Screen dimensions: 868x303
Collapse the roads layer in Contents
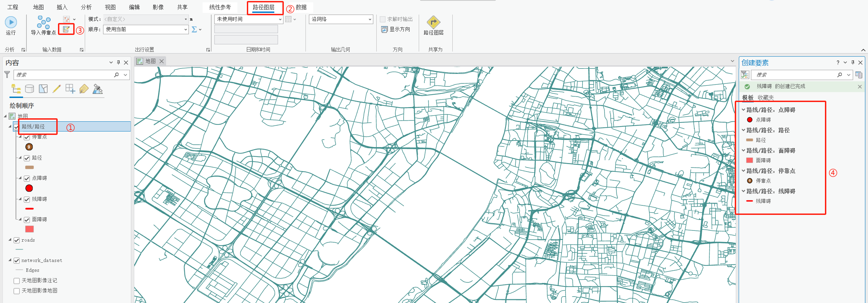click(x=10, y=240)
